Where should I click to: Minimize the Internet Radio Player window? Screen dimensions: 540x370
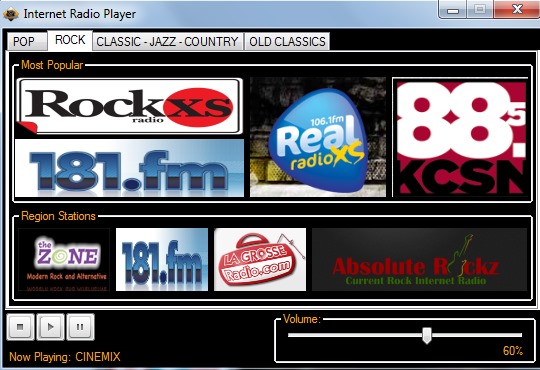click(x=453, y=10)
